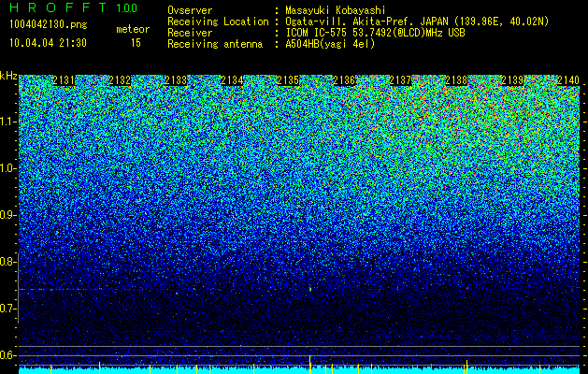This screenshot has width=588, height=374.
Task: Click the 2137 time marker
Action: point(400,80)
